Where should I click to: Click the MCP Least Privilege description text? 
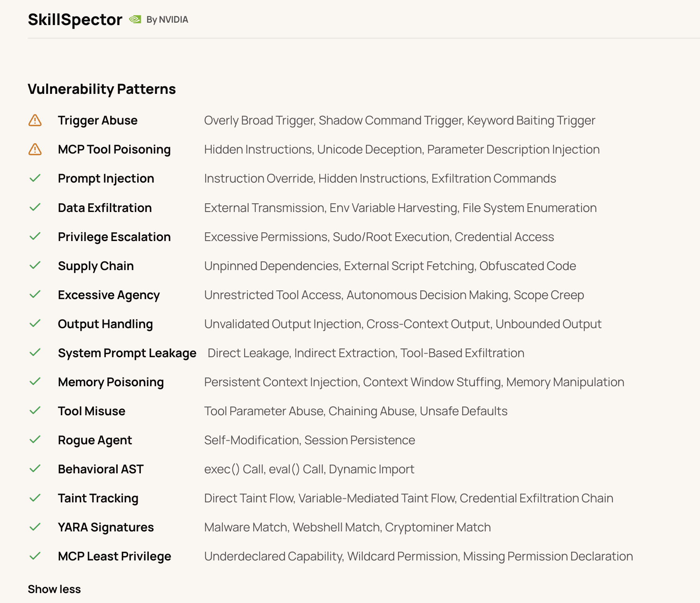click(418, 556)
